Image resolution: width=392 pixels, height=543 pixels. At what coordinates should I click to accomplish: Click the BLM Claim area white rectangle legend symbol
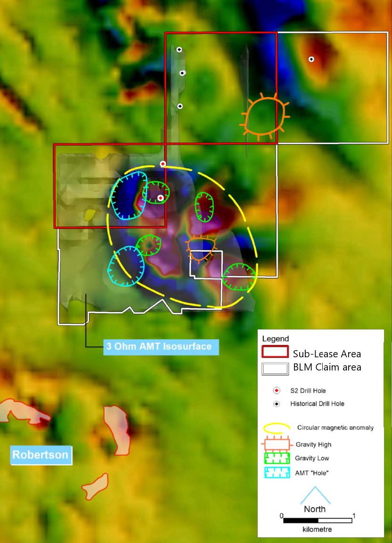coord(275,369)
